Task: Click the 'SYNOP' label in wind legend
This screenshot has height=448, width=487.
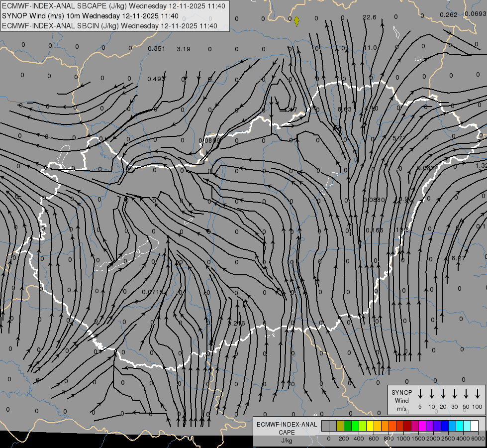Action: coord(401,393)
